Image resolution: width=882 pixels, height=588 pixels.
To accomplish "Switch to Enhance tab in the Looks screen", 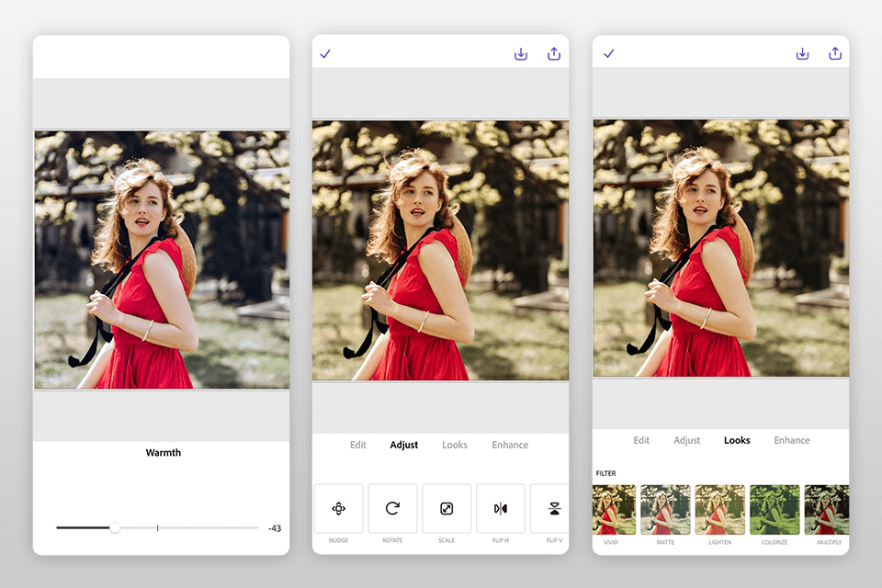I will point(791,440).
